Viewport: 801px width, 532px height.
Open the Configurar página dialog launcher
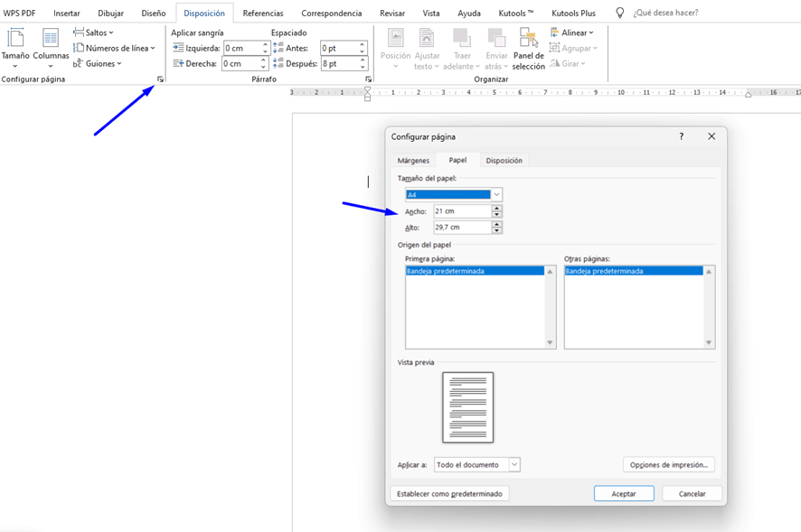click(x=160, y=79)
